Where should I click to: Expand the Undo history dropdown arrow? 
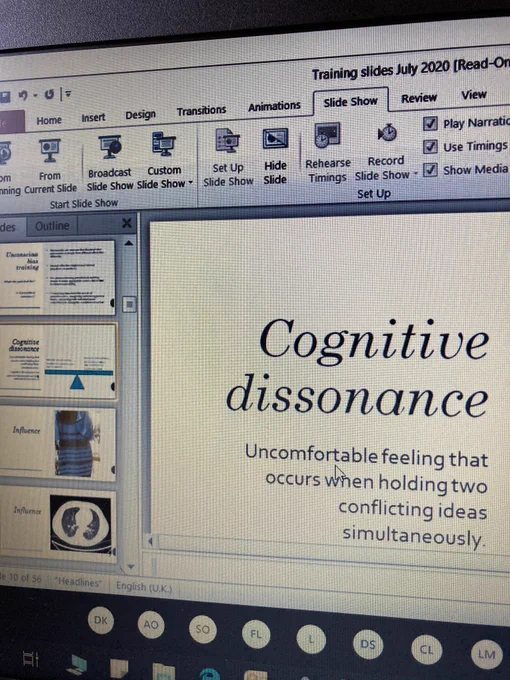pyautogui.click(x=36, y=95)
